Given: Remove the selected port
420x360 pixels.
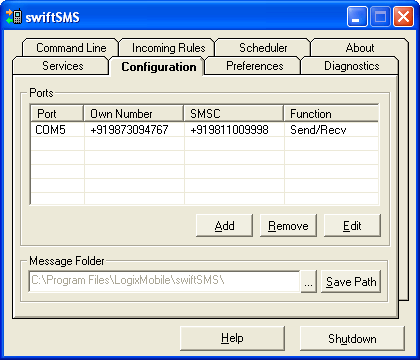Looking at the screenshot, I should [x=288, y=226].
